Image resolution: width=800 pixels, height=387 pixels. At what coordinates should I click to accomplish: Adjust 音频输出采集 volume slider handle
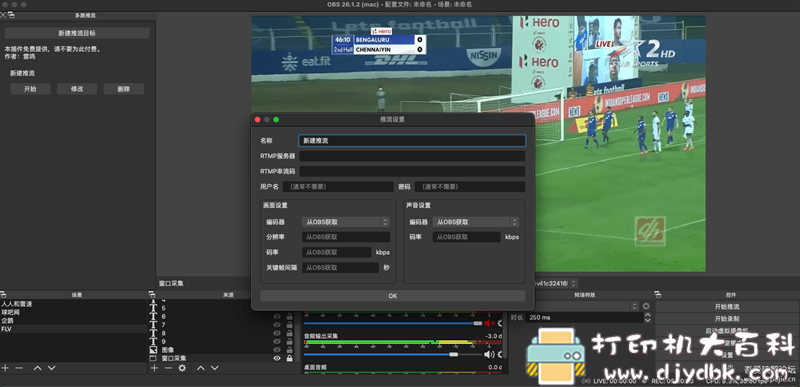[454, 354]
